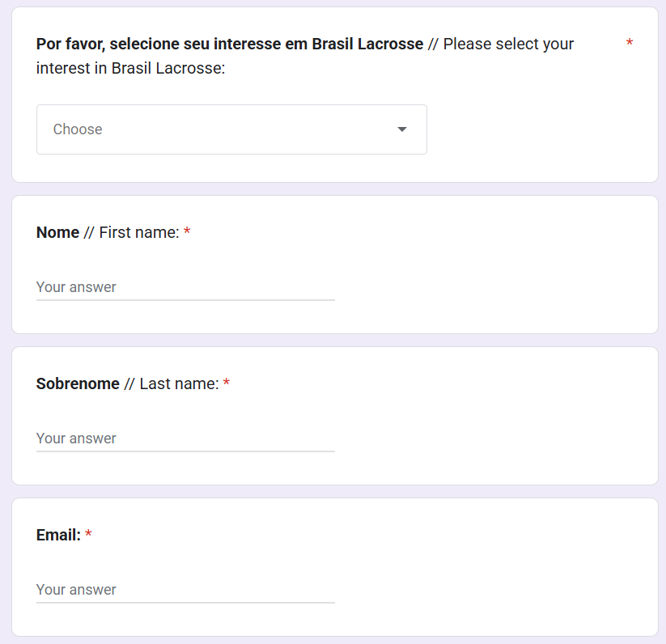
Task: Focus the First name answer field
Action: tap(185, 287)
